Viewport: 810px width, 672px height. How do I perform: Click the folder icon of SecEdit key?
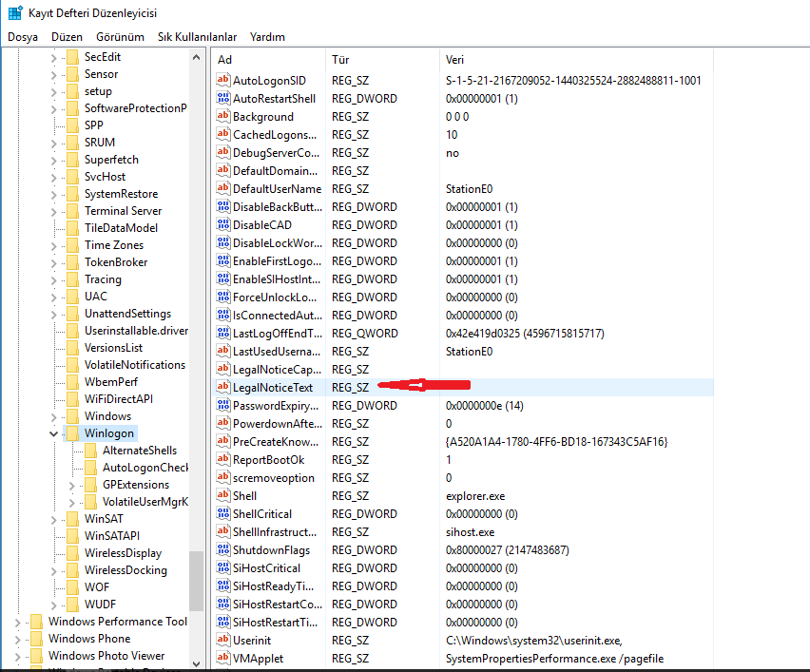pyautogui.click(x=73, y=57)
